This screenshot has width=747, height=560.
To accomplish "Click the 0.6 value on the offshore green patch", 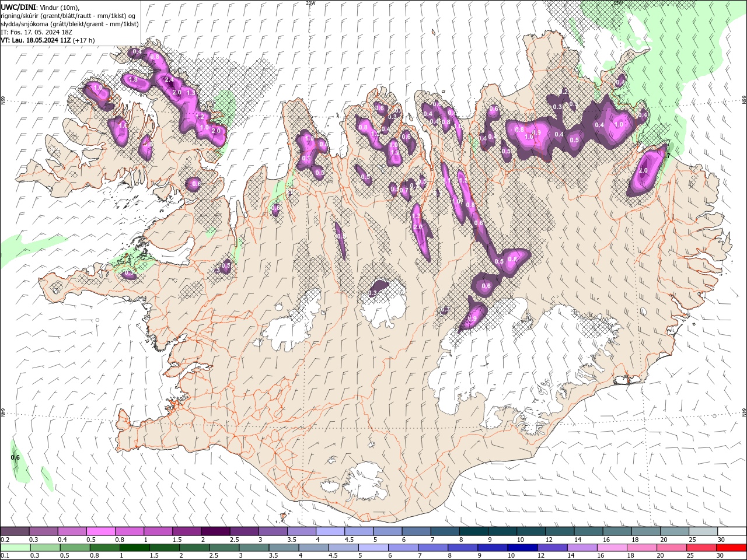I will (16, 457).
